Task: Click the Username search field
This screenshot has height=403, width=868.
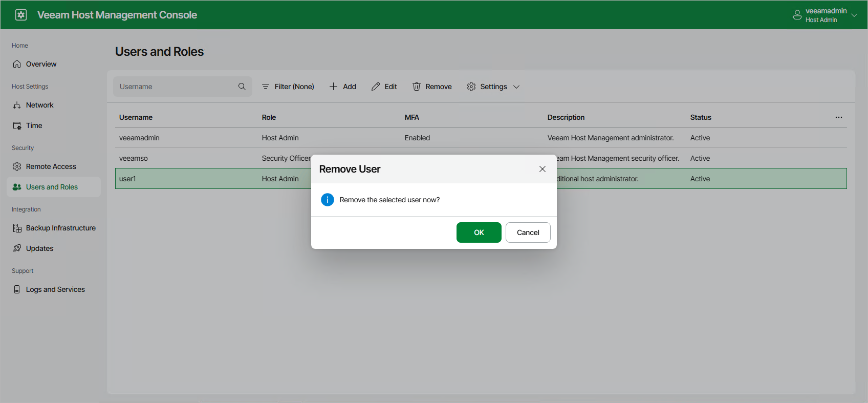Action: [x=183, y=87]
